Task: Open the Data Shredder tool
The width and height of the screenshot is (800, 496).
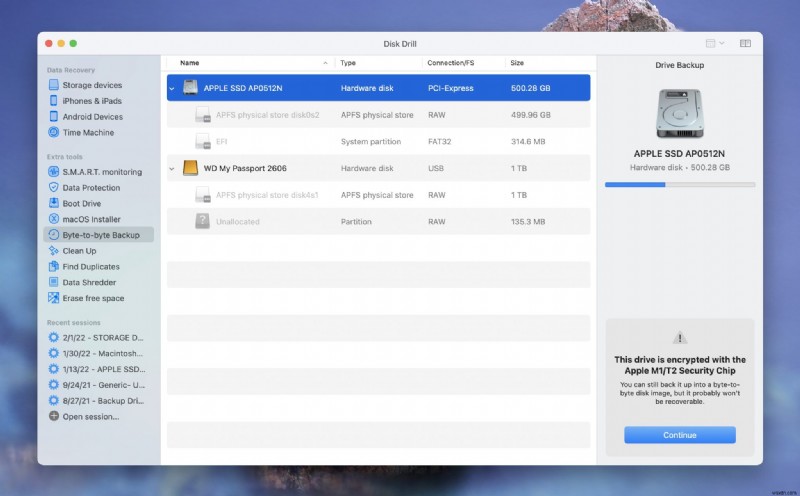Action: click(91, 282)
